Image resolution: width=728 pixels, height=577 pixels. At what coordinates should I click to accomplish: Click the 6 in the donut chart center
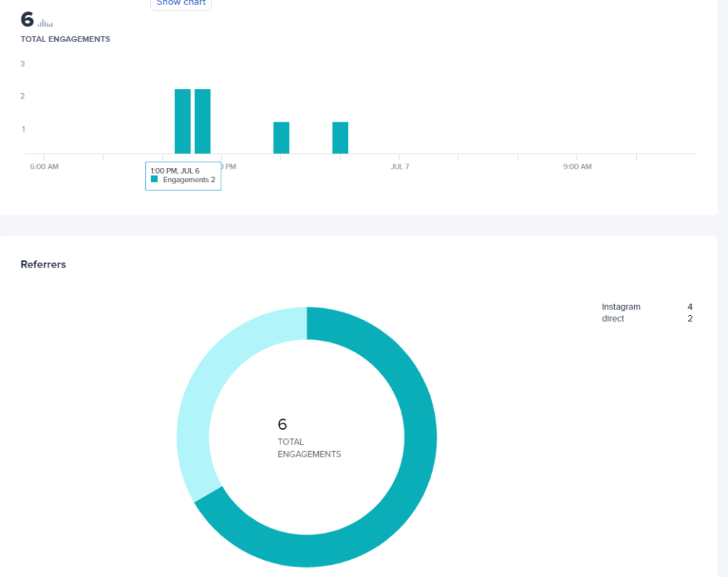pos(283,425)
